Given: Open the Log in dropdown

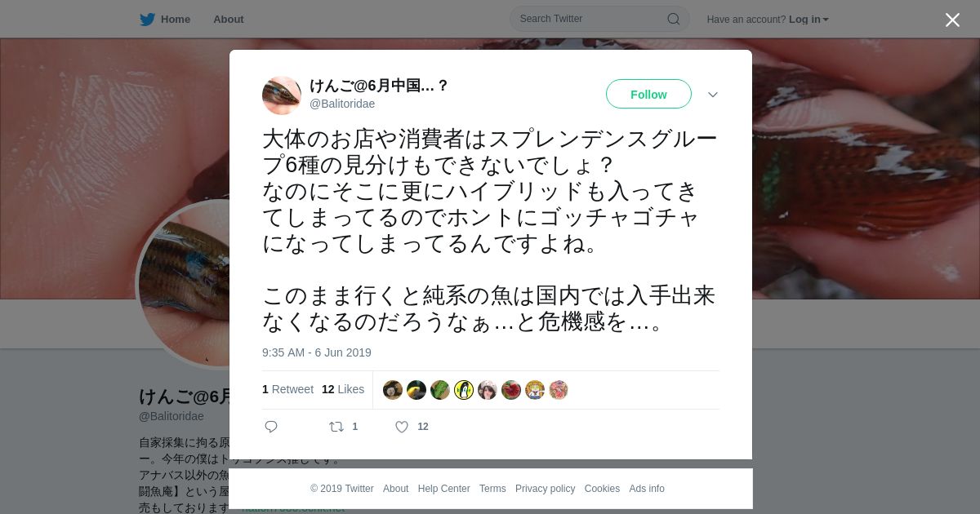Looking at the screenshot, I should click(808, 20).
